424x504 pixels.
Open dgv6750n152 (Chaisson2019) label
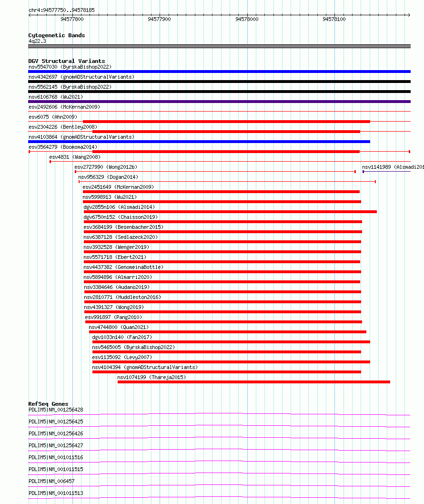pos(121,217)
